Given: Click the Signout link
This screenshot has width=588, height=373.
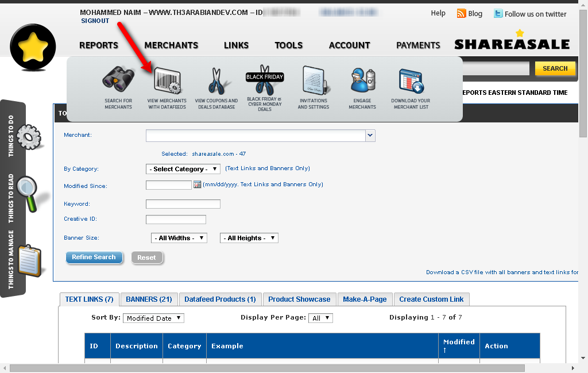Looking at the screenshot, I should tap(95, 21).
